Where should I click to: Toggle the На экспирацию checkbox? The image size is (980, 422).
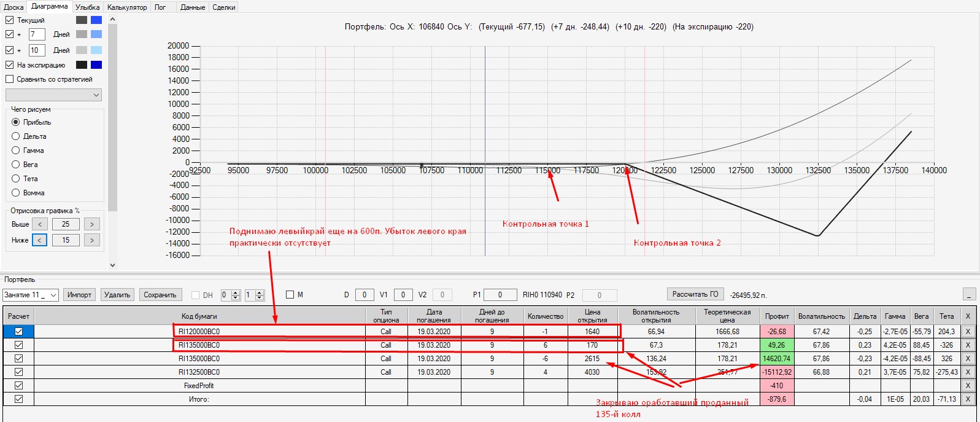coord(9,64)
